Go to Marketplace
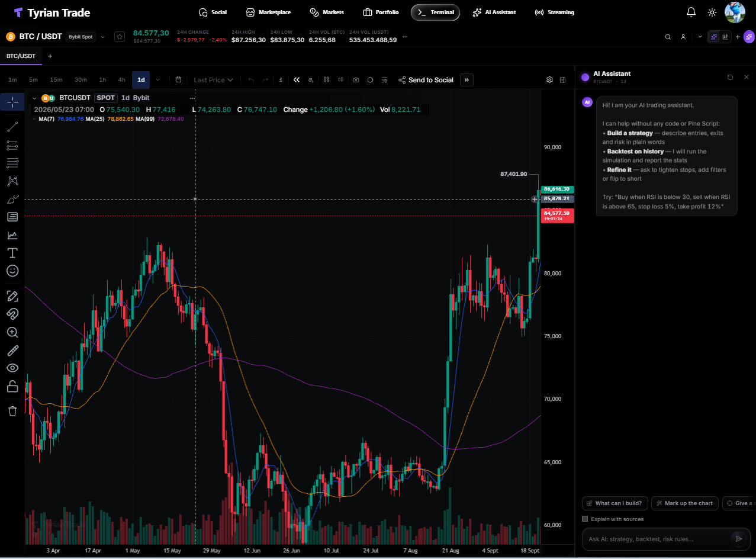The width and height of the screenshot is (756, 559). [x=268, y=12]
